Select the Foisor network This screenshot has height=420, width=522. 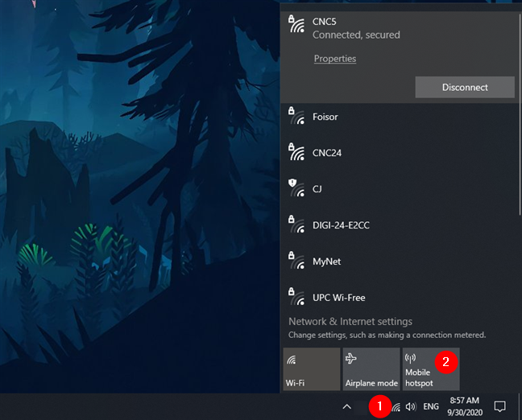pyautogui.click(x=400, y=117)
